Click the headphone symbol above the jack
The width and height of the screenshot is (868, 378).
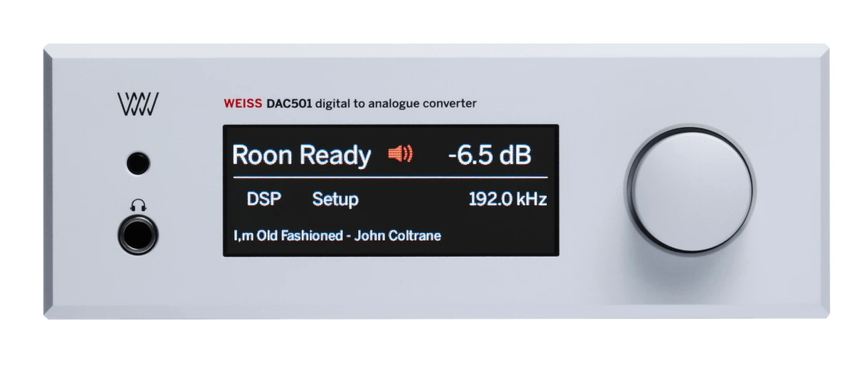coord(138,207)
